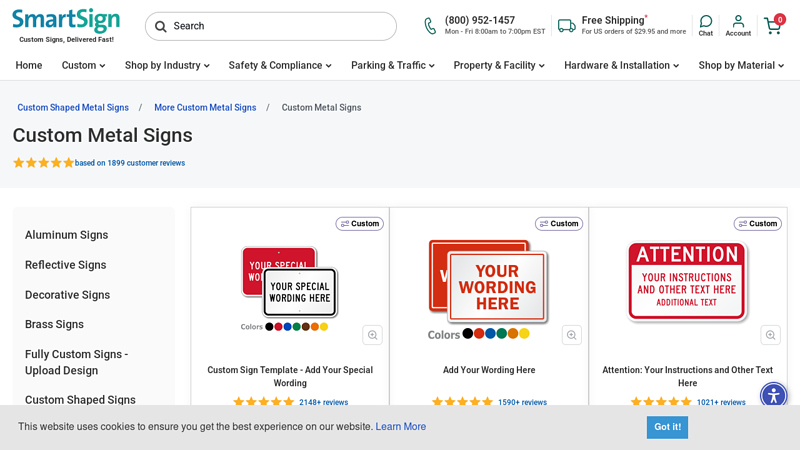Open the Safety & Compliance dropdown
The image size is (800, 450).
click(279, 66)
